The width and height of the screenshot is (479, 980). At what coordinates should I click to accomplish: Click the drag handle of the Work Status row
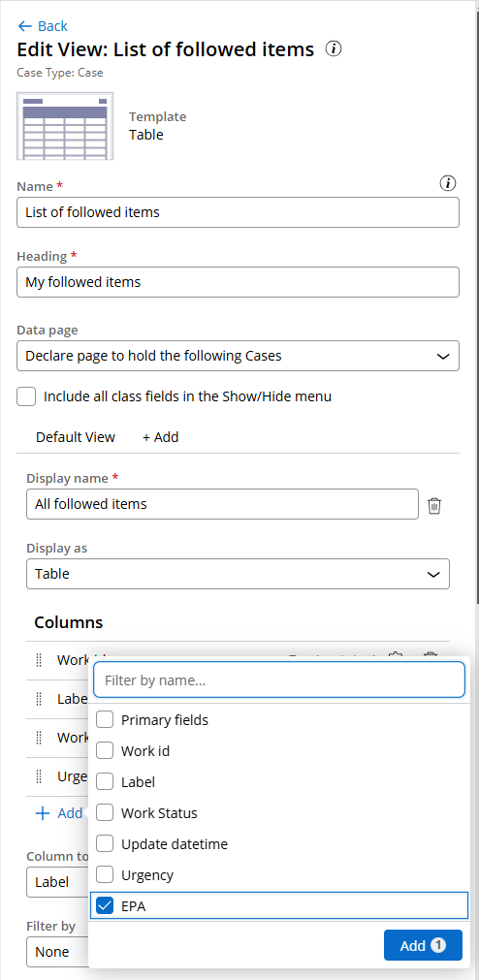pos(39,738)
